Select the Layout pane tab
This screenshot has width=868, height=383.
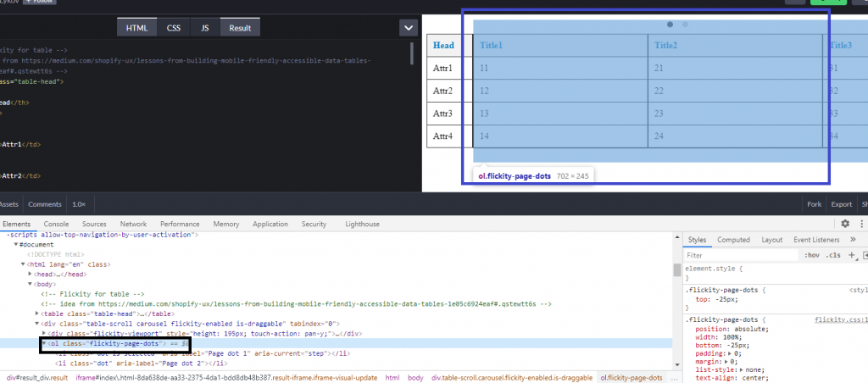coord(771,240)
